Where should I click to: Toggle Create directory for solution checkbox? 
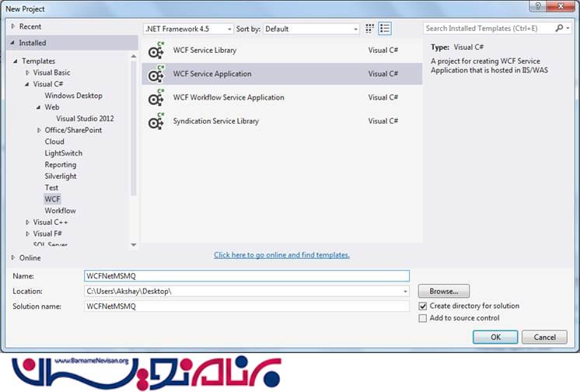(423, 306)
